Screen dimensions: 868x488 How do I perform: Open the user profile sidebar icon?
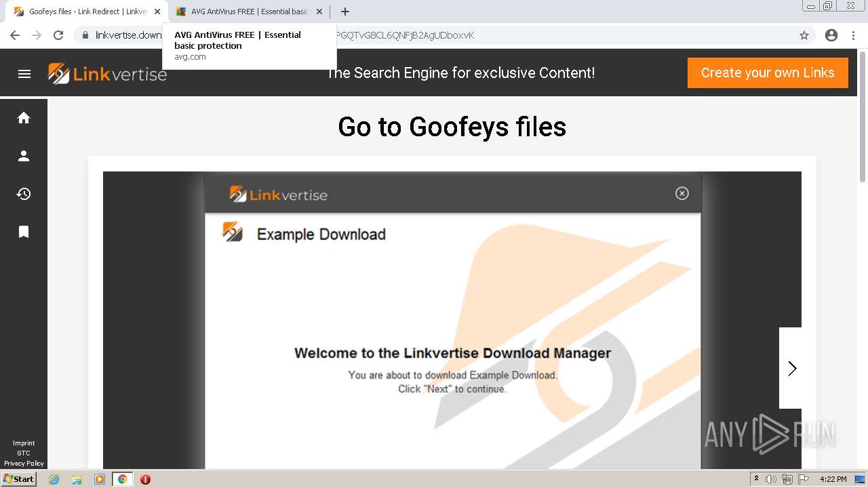[24, 156]
